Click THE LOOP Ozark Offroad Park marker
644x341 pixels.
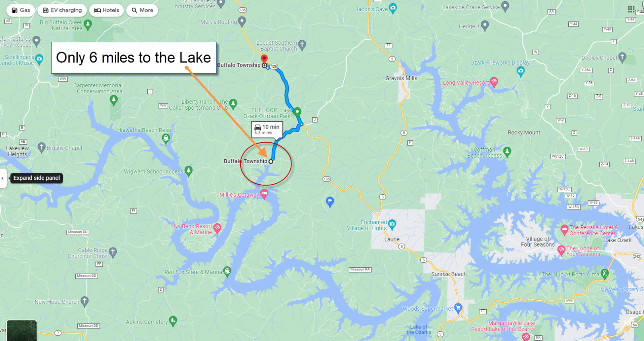[x=297, y=112]
